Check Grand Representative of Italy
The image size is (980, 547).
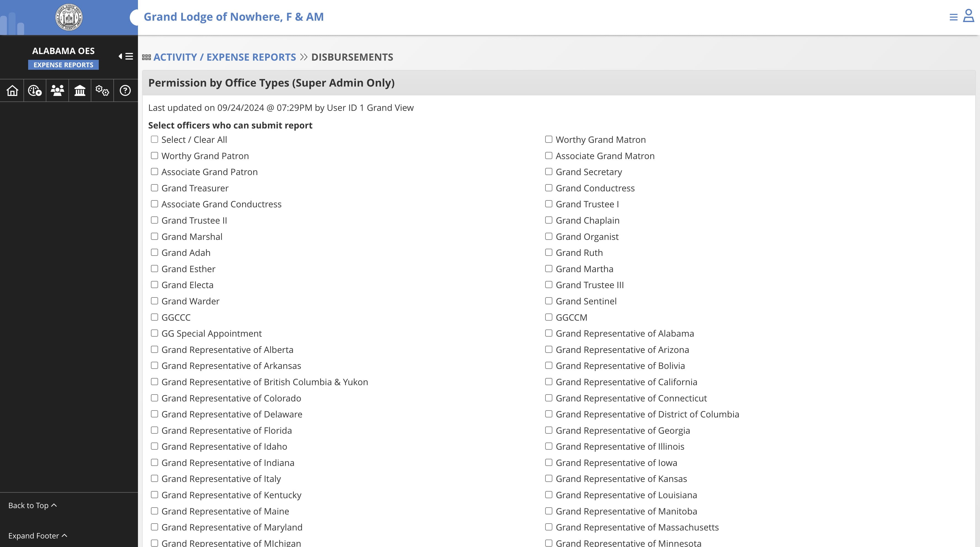[x=155, y=479]
